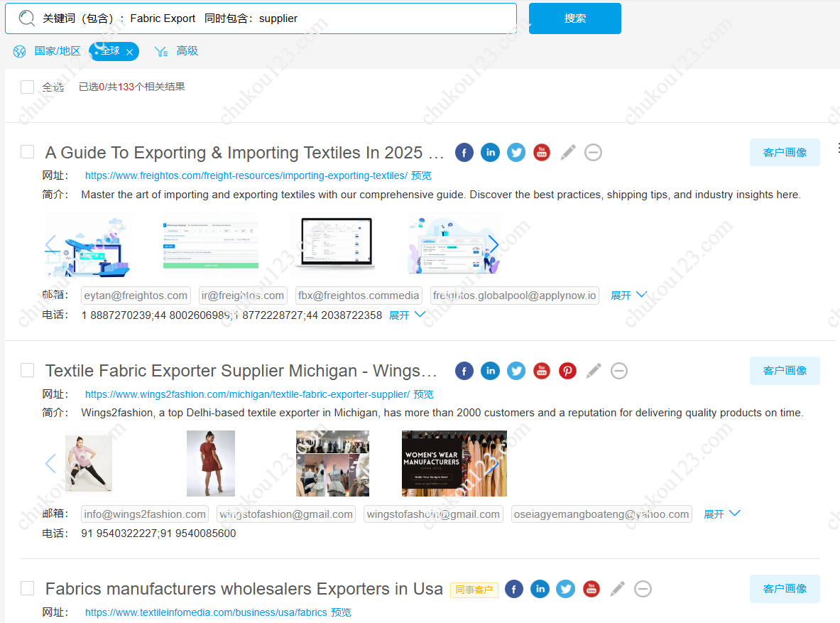The height and width of the screenshot is (623, 840).
Task: Edit the Wings2fashion result with pencil icon
Action: [x=594, y=371]
